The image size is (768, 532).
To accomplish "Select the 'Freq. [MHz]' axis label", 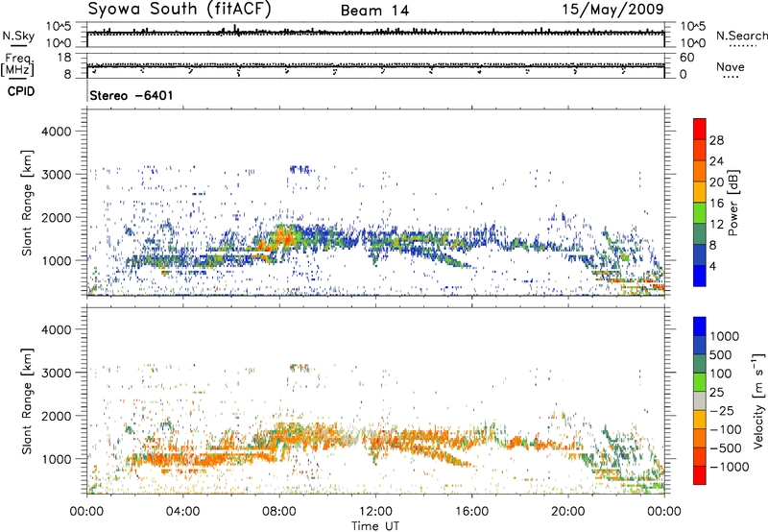I will [17, 65].
